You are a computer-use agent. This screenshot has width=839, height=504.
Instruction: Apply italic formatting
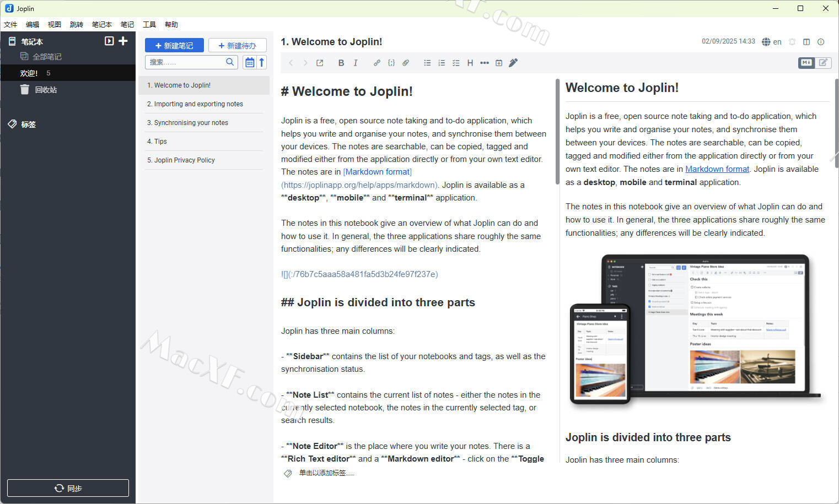pyautogui.click(x=356, y=63)
